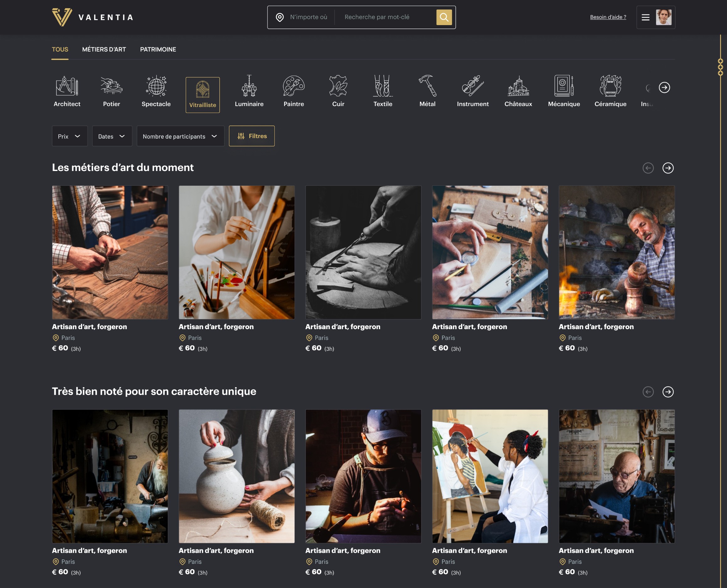The height and width of the screenshot is (588, 727).
Task: Open the Filtres button
Action: point(252,136)
